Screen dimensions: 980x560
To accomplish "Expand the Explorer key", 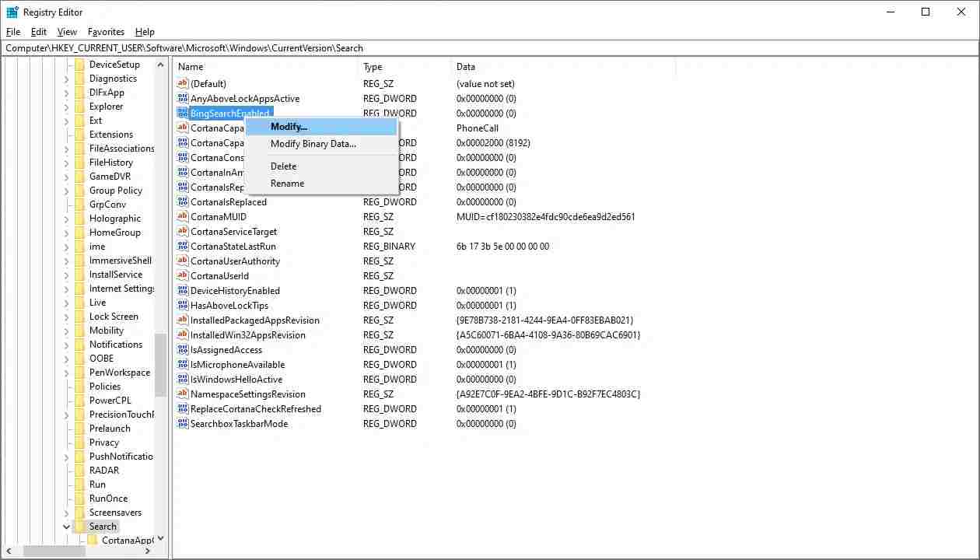I will click(x=66, y=107).
